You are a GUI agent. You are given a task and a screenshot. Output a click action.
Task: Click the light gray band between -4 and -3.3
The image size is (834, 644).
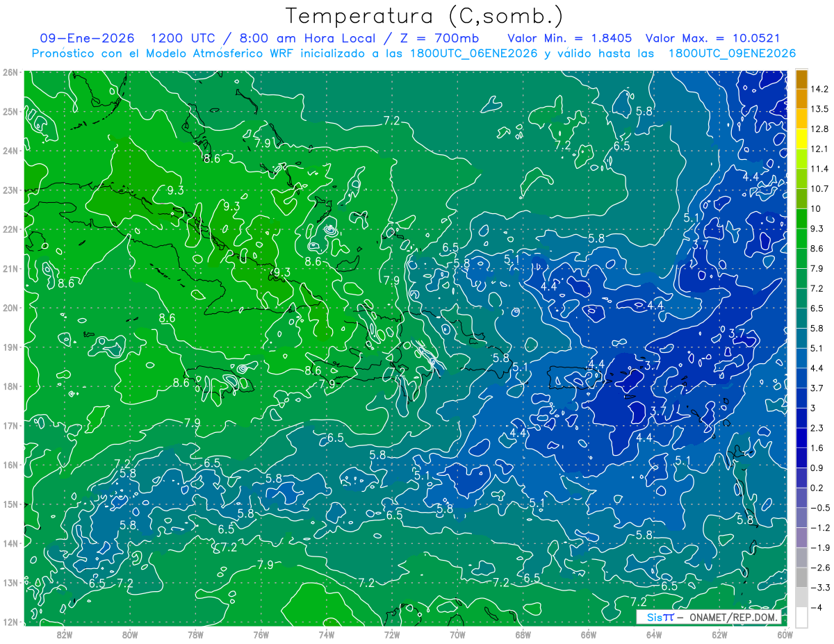point(801,597)
